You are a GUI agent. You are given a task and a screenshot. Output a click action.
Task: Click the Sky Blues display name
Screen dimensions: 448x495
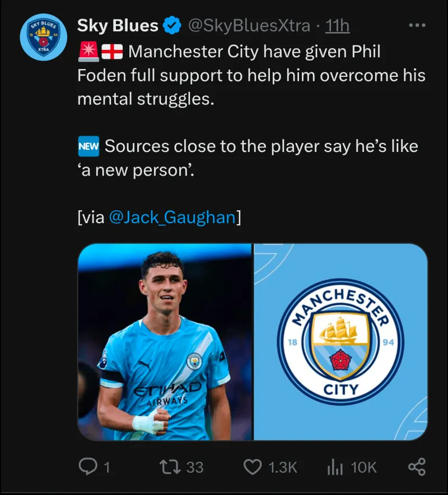(118, 26)
